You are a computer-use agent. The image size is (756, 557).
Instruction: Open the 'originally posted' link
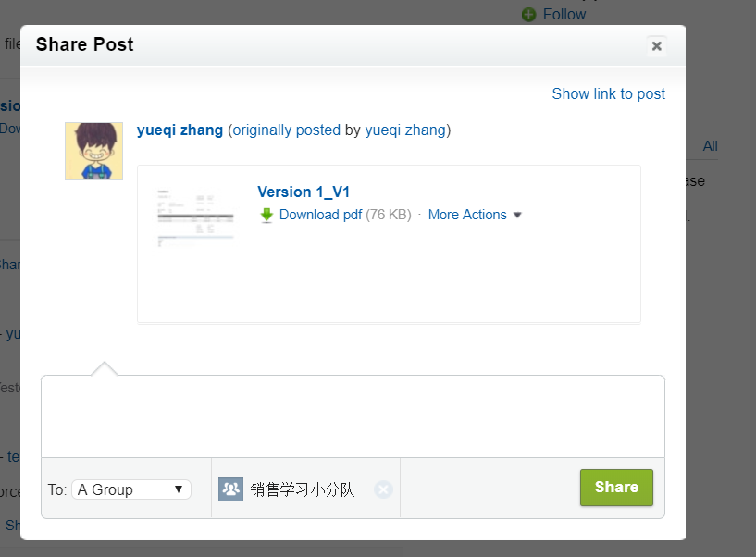(287, 130)
